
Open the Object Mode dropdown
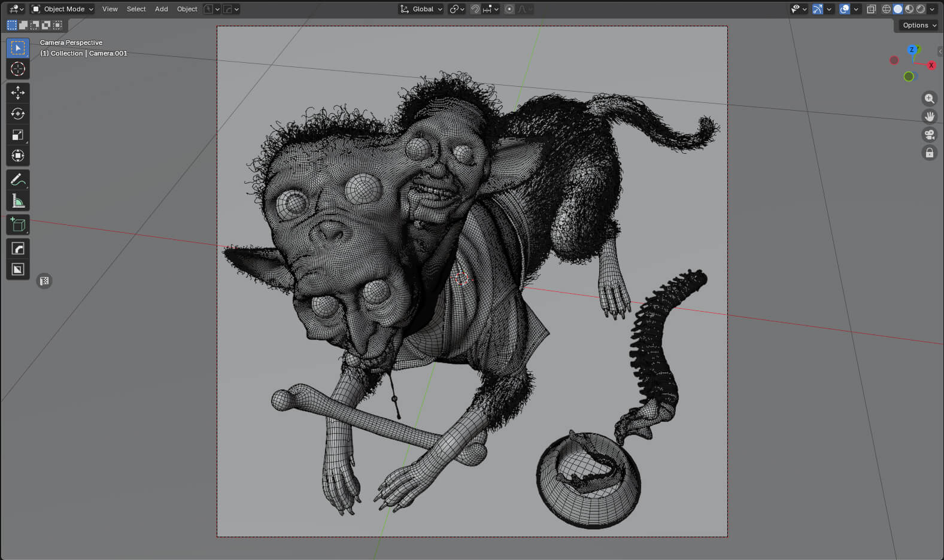(62, 9)
